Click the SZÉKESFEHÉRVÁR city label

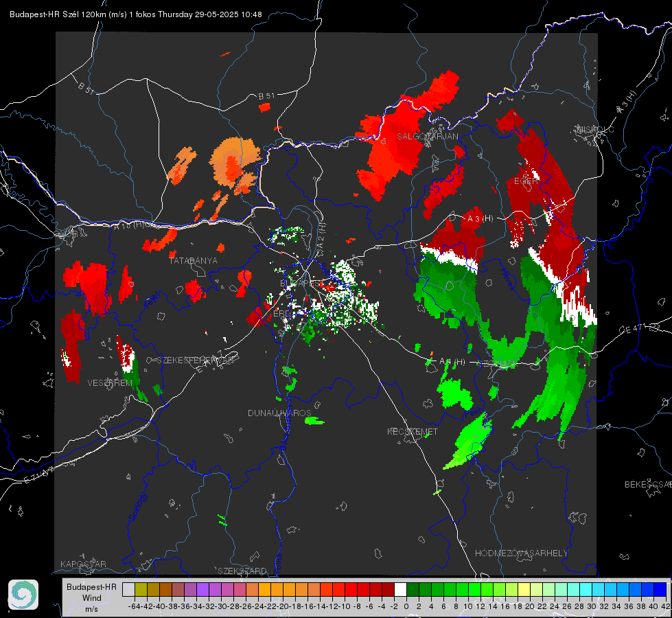(x=197, y=360)
